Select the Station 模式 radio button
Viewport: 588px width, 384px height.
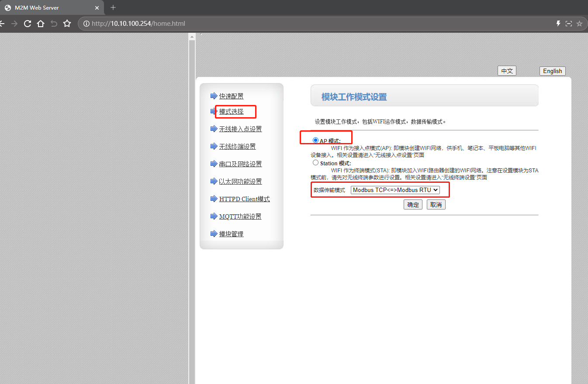pyautogui.click(x=315, y=163)
